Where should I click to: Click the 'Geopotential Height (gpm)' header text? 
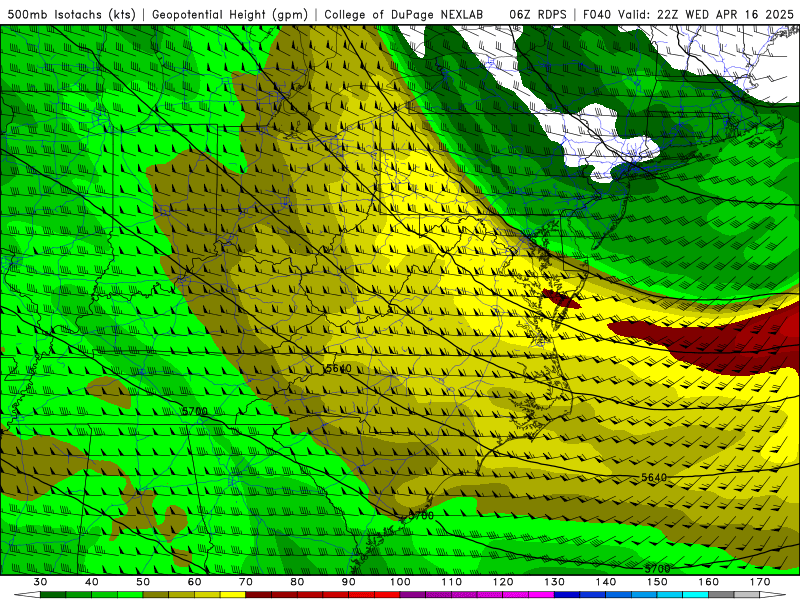tap(230, 14)
